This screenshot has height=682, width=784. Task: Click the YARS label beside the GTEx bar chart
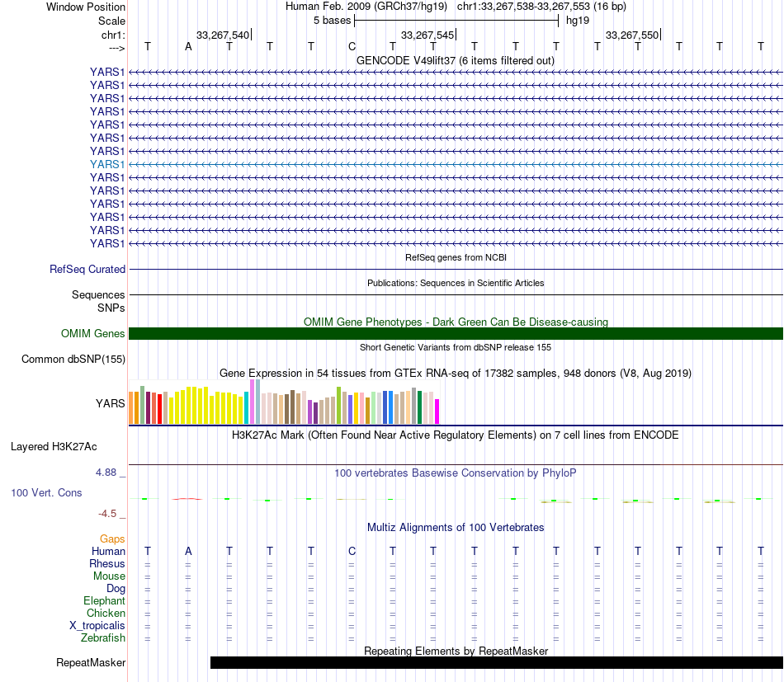[x=110, y=403]
